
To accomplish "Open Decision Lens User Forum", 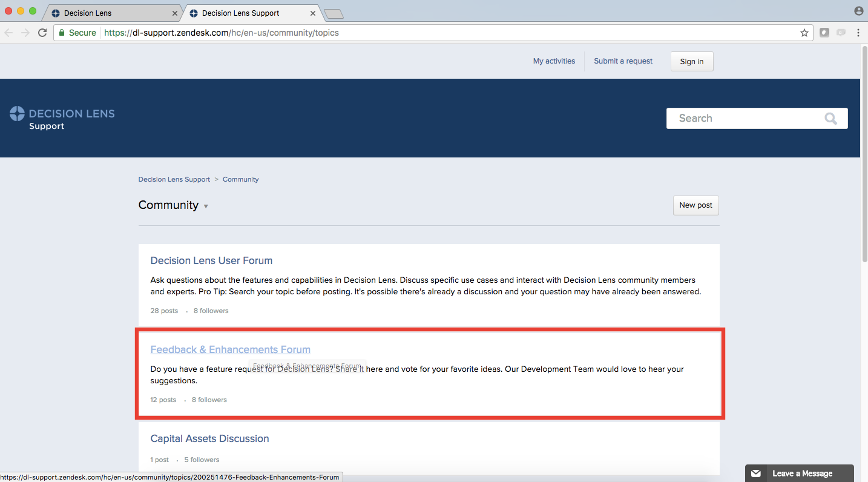I will point(211,260).
